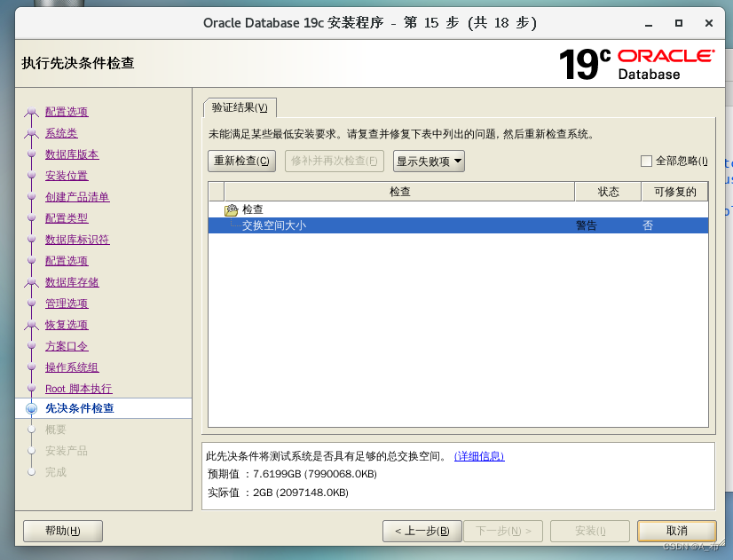Viewport: 733px width, 560px height.
Task: Maximize the Oracle installer window
Action: coord(679,23)
